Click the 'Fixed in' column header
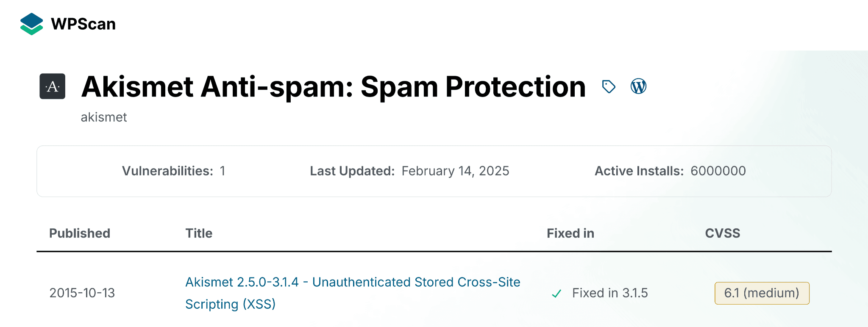868x327 pixels. click(570, 233)
